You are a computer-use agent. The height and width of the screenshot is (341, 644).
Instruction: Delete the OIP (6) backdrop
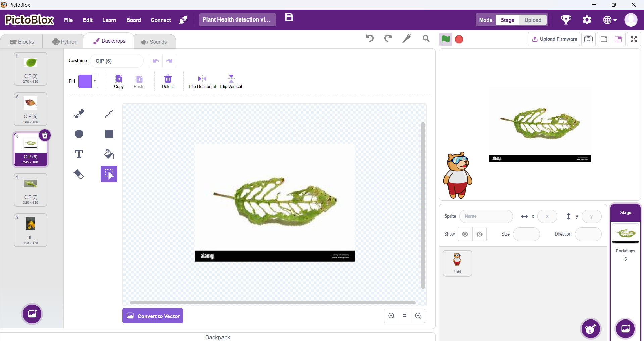[45, 135]
